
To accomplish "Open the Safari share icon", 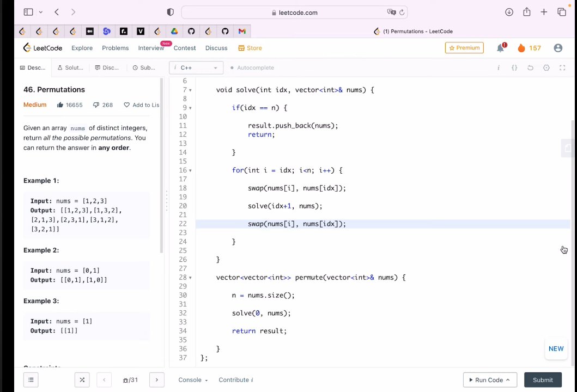I will tap(527, 12).
